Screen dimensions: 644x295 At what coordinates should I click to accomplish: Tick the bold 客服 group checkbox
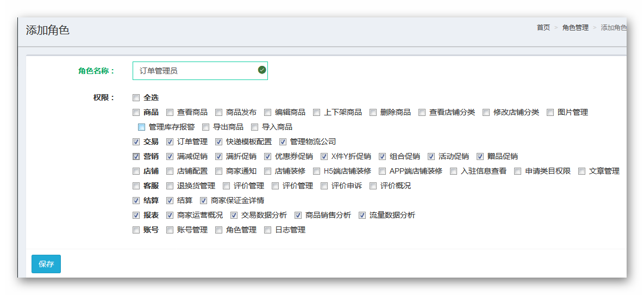pyautogui.click(x=136, y=186)
